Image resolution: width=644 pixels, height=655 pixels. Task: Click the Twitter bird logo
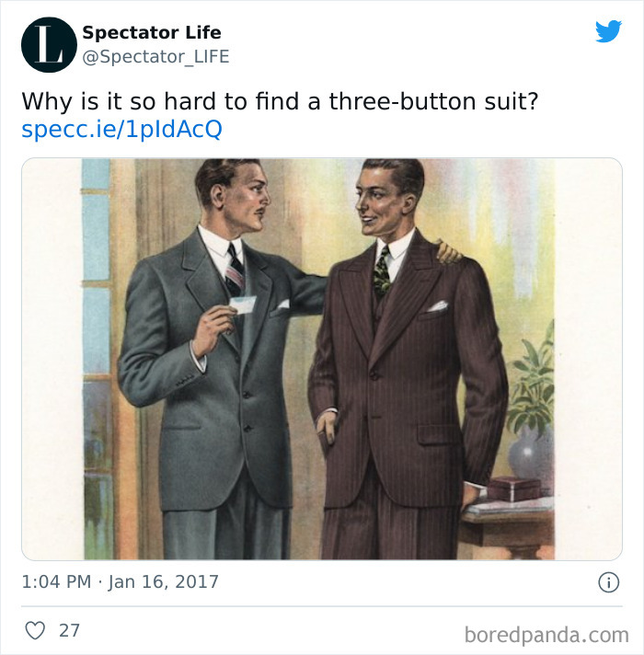[x=607, y=32]
